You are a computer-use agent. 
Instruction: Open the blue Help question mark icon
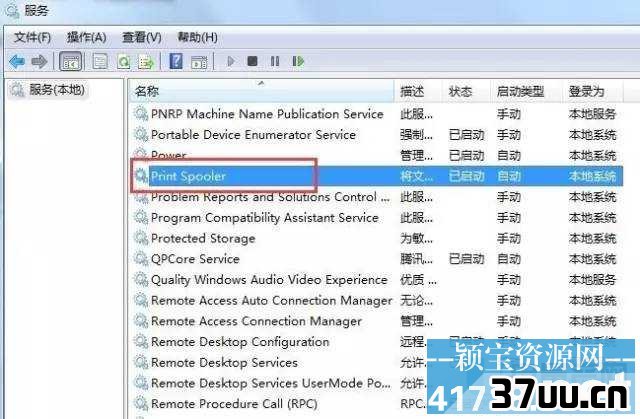(x=176, y=62)
